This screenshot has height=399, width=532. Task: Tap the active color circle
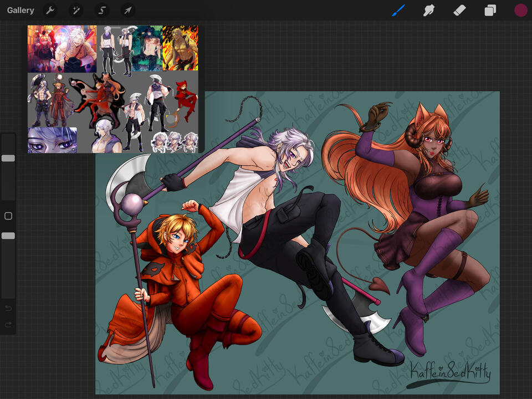(x=520, y=11)
